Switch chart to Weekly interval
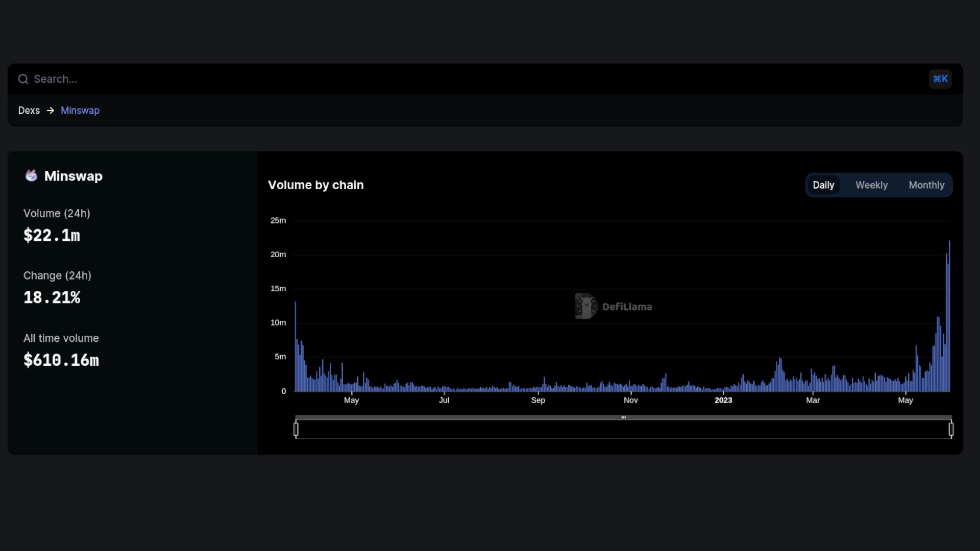 (871, 185)
